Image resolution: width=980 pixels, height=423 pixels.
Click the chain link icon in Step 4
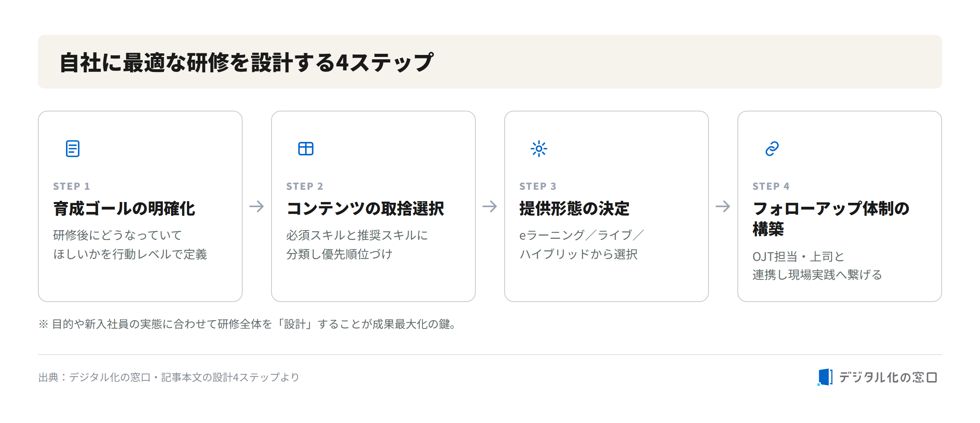(x=772, y=149)
